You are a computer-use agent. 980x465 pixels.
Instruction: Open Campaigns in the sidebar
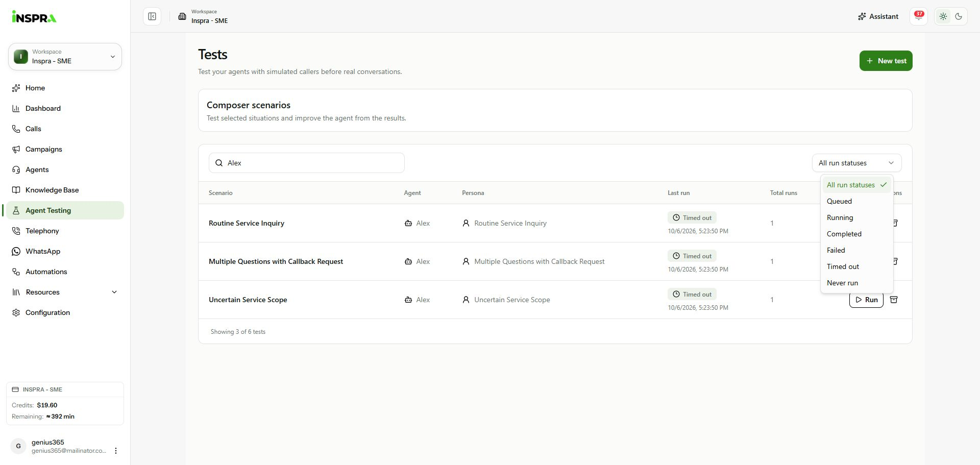click(65, 149)
